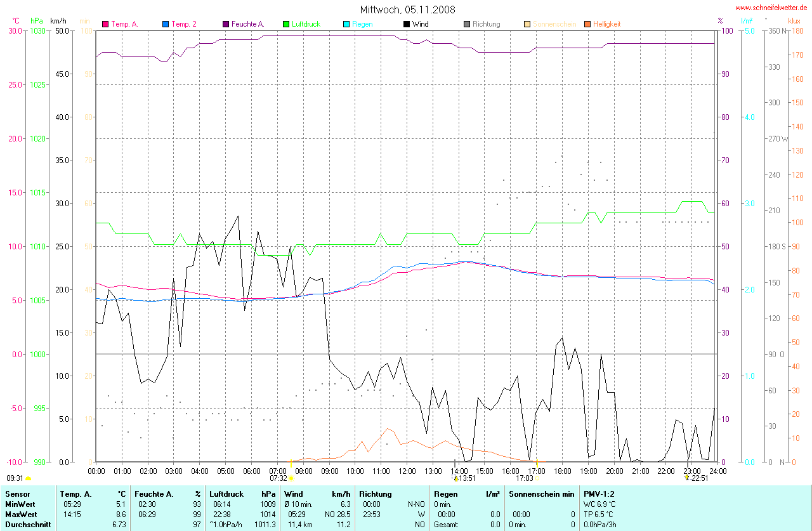Image resolution: width=812 pixels, height=531 pixels.
Task: Click the pressure min time 06:14
Action: [222, 504]
